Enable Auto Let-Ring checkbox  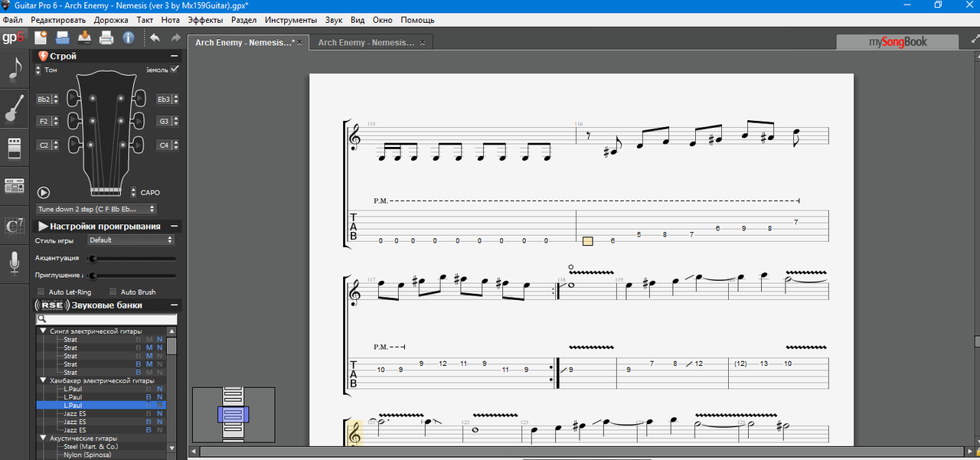click(x=41, y=292)
